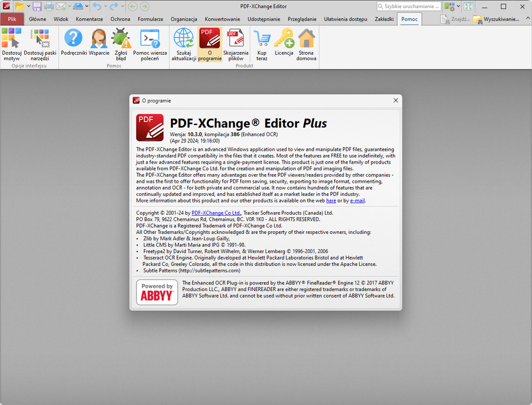Open Skojarzenia plików settings

click(236, 45)
